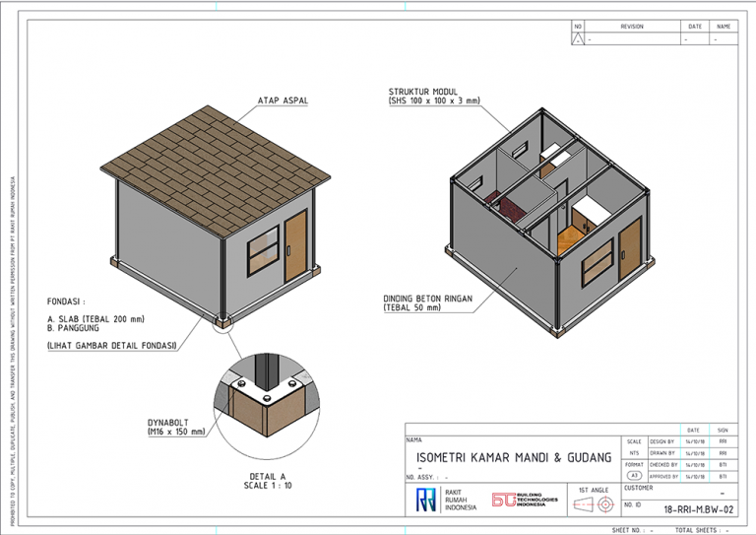Select the window on the roofed house
This screenshot has height=535, width=756.
260,257
